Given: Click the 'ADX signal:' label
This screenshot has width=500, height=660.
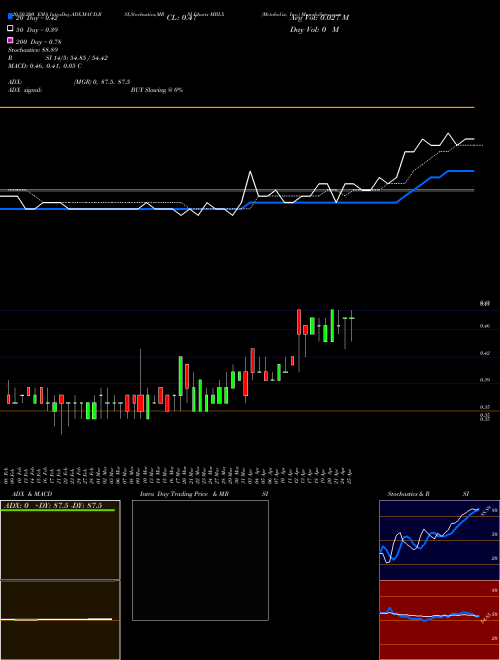Looking at the screenshot, I should [25, 90].
